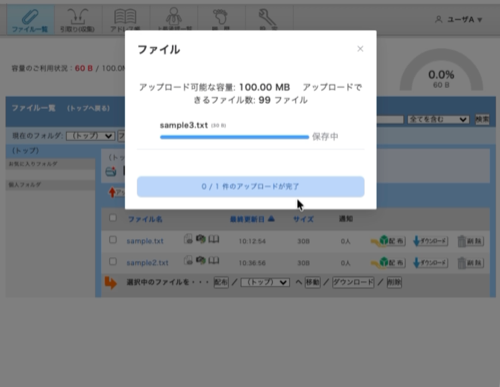Open the 全てを含む search filter dropdown
500x387 pixels.
pyautogui.click(x=438, y=119)
